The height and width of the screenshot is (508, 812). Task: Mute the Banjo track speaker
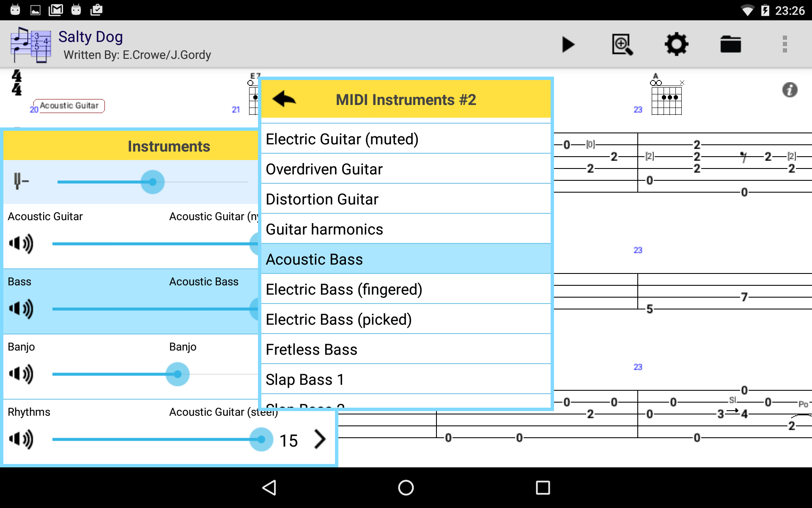[x=21, y=374]
